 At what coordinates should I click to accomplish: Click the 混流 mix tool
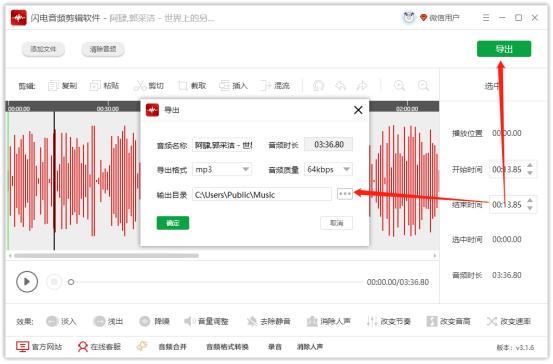275,86
